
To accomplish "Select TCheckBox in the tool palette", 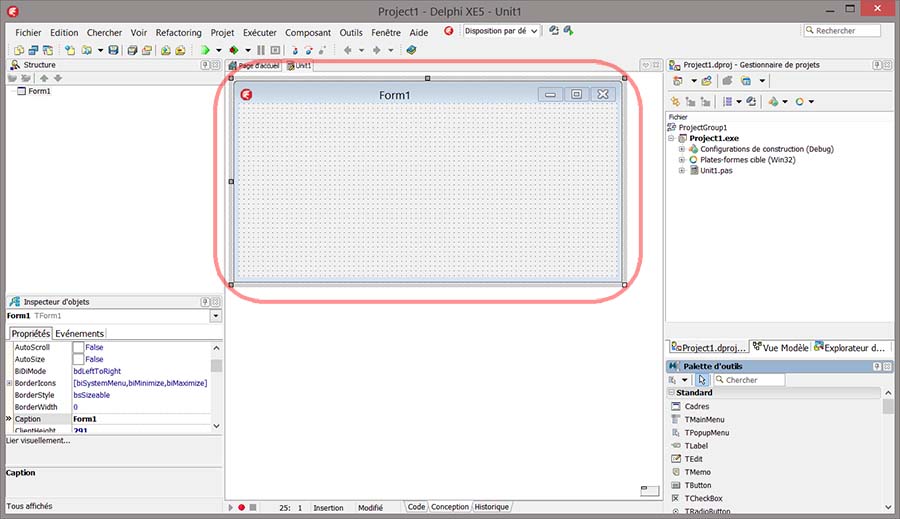I will coord(703,498).
